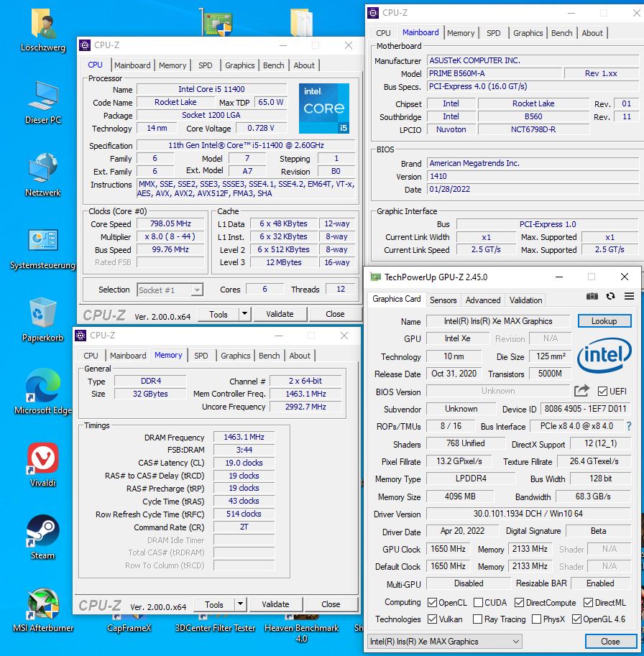Expand the Tools dropdown arrow in Memory window
The height and width of the screenshot is (656, 644).
coord(240,604)
